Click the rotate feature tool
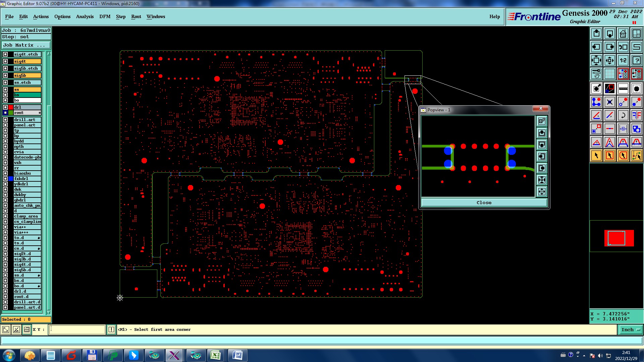This screenshot has height=362, width=644. tap(623, 116)
